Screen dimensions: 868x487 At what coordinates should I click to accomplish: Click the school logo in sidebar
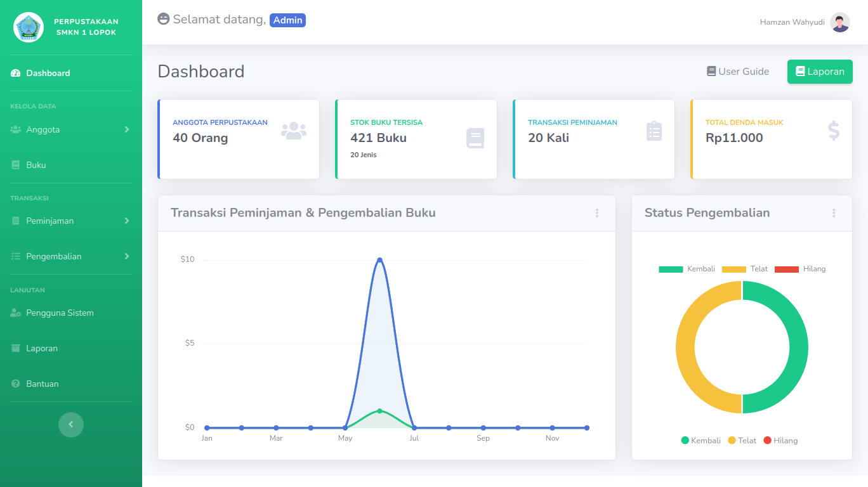click(29, 27)
